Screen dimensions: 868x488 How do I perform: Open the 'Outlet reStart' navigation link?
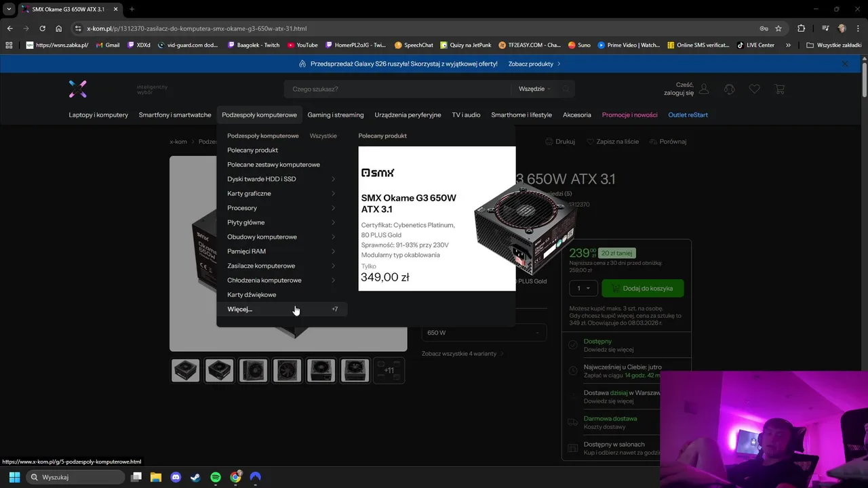tap(688, 115)
